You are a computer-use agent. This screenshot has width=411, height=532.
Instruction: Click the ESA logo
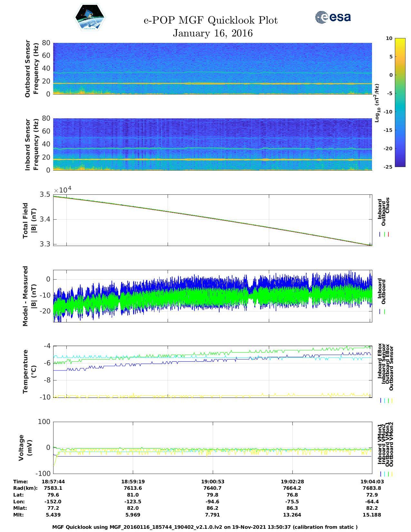pyautogui.click(x=333, y=17)
